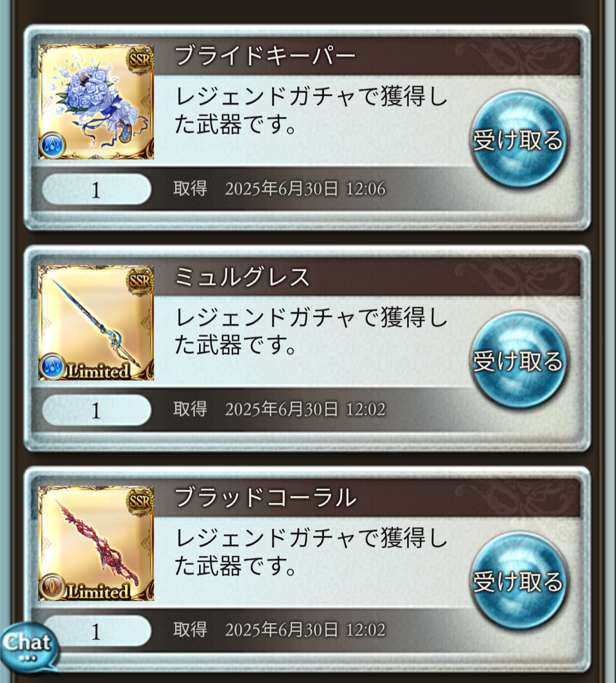Click the SSR badge on ミュルグレス
This screenshot has height=683, width=616.
[140, 280]
